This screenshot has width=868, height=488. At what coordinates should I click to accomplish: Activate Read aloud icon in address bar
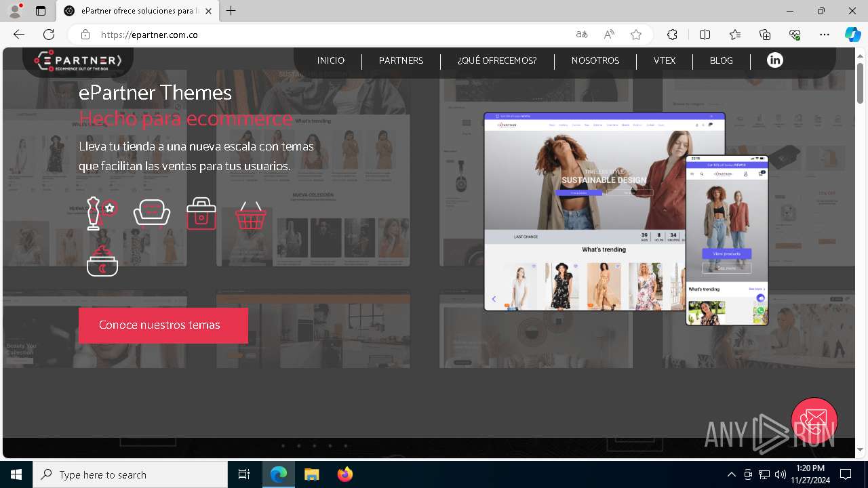pos(609,35)
